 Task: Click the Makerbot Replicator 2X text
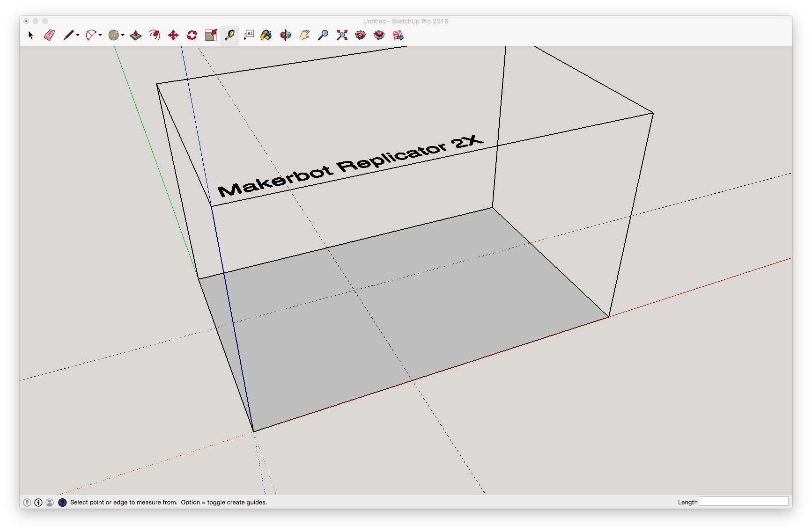click(350, 166)
